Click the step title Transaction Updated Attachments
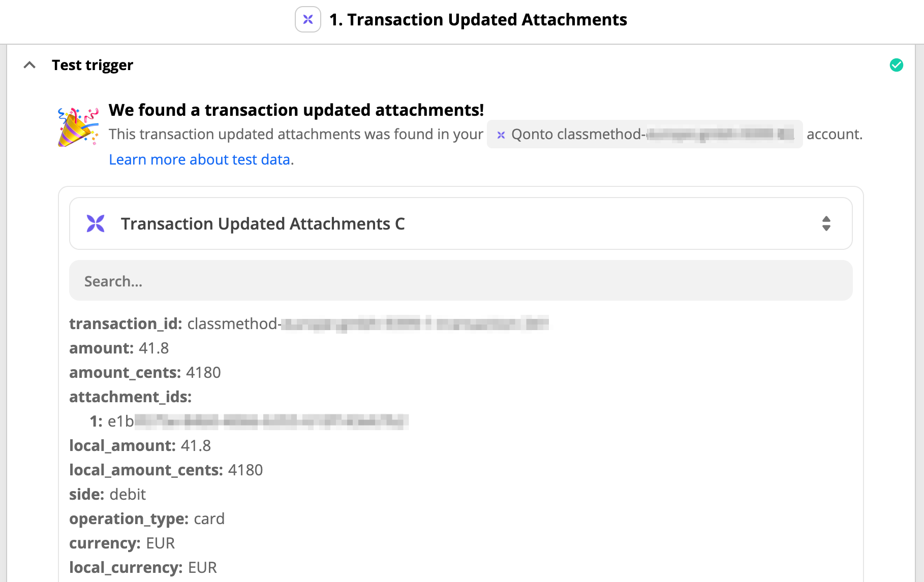924x582 pixels. [x=478, y=19]
